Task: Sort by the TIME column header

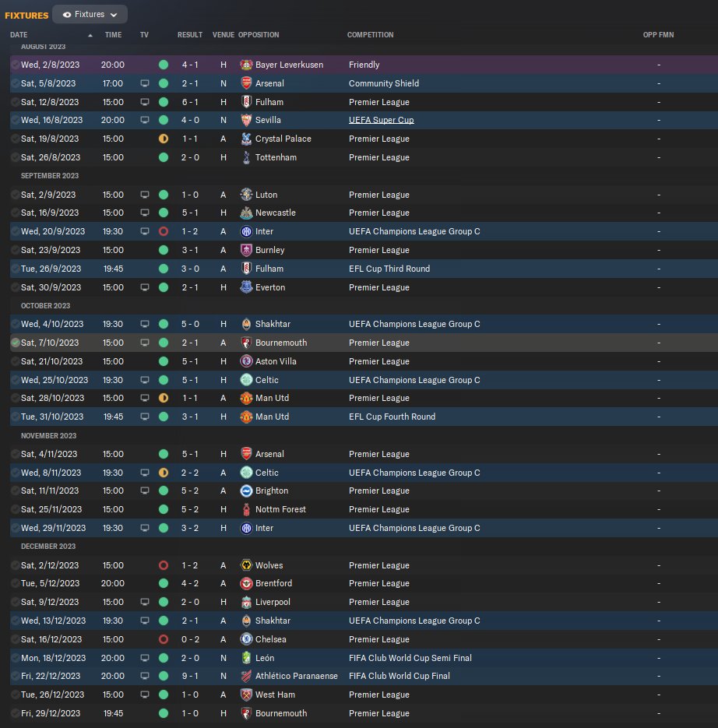Action: click(114, 35)
